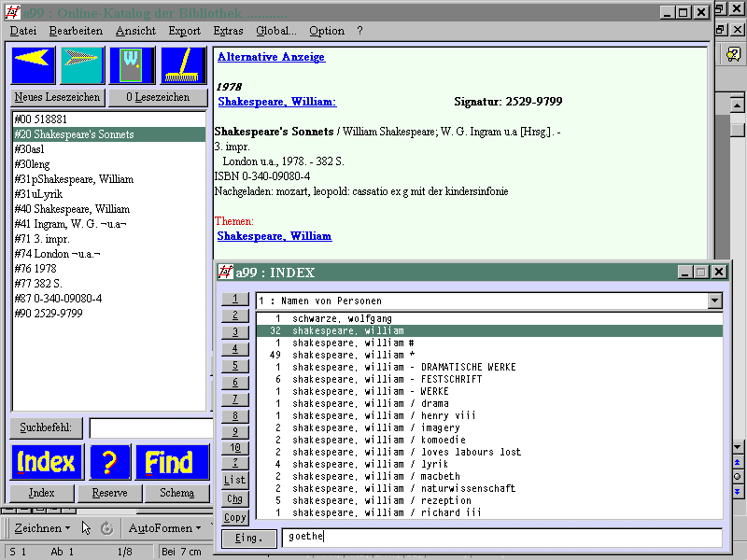Click the Copy button in INDEX window
Image resolution: width=747 pixels, height=560 pixels.
235,517
